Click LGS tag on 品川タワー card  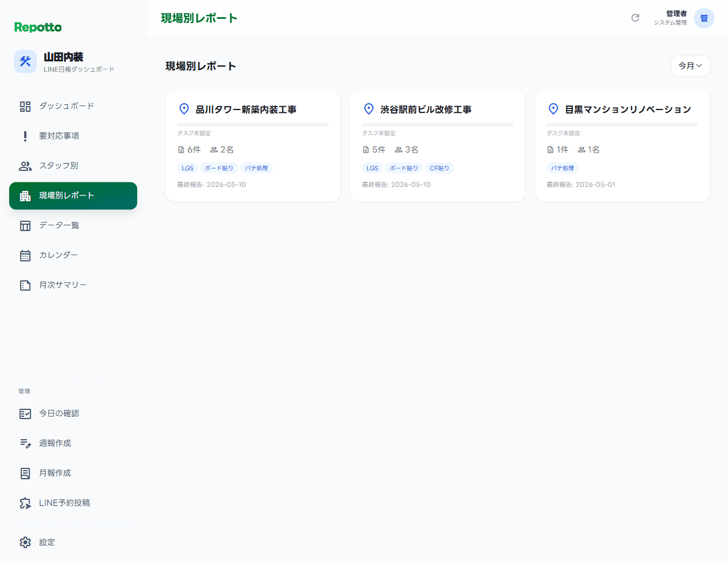click(x=188, y=168)
